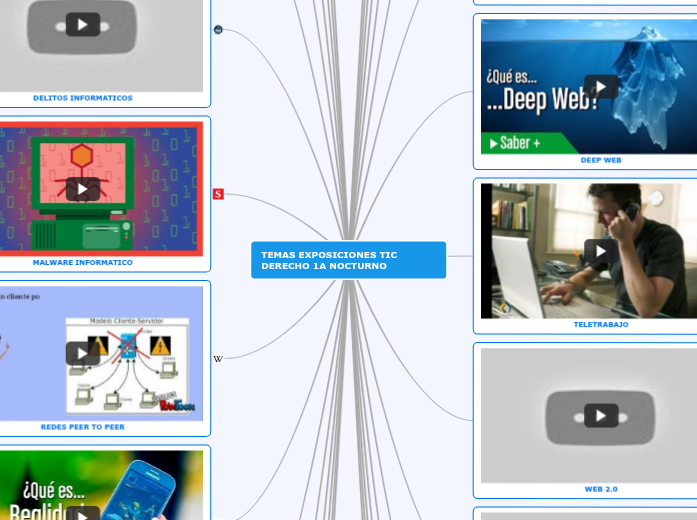Click the red S link icon
The height and width of the screenshot is (520, 697).
tap(218, 194)
